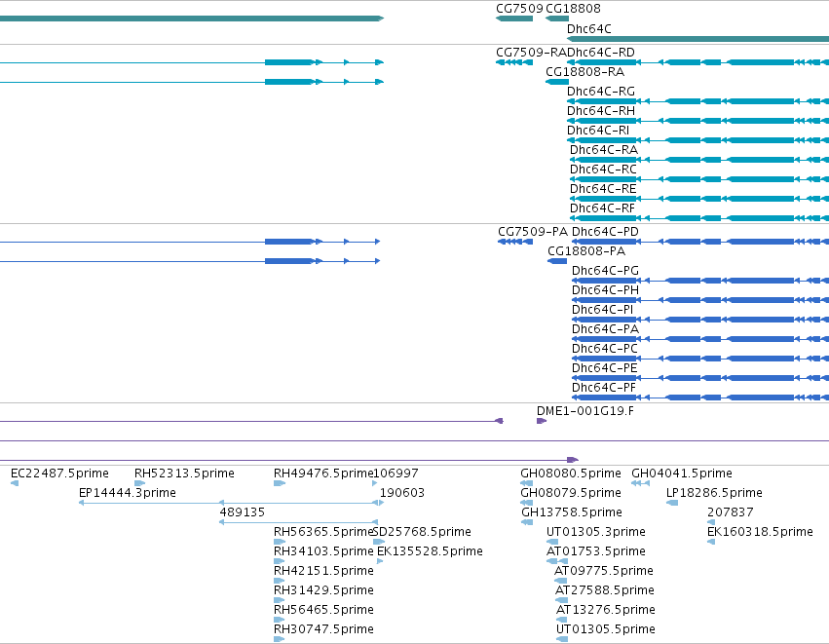Select EST RH30747.5prime
Viewport: 829px width, 644px height.
point(323,629)
